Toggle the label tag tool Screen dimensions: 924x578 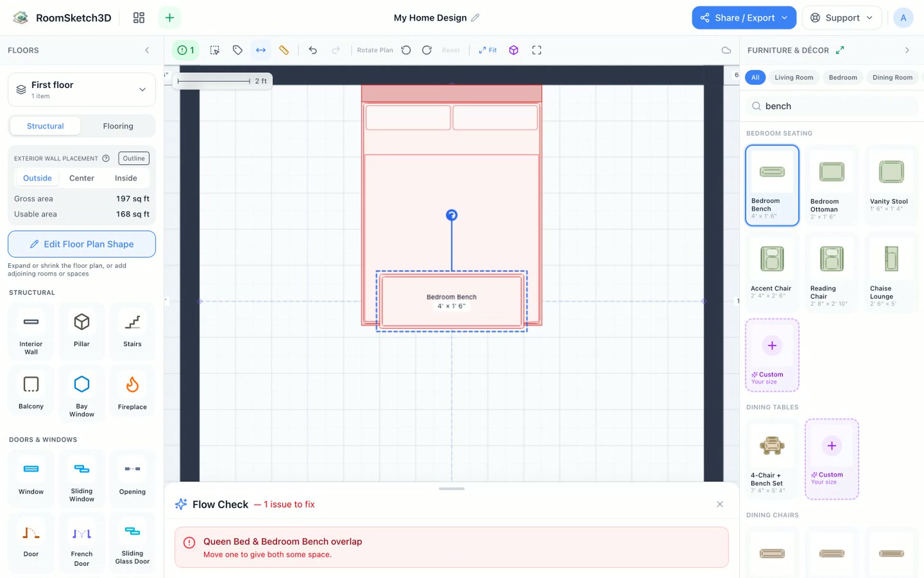click(x=238, y=50)
